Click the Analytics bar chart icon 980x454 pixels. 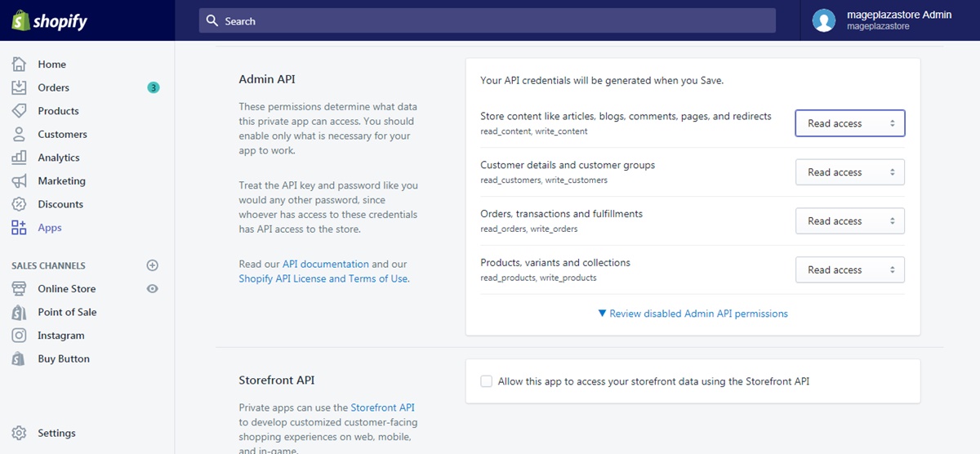click(x=19, y=158)
